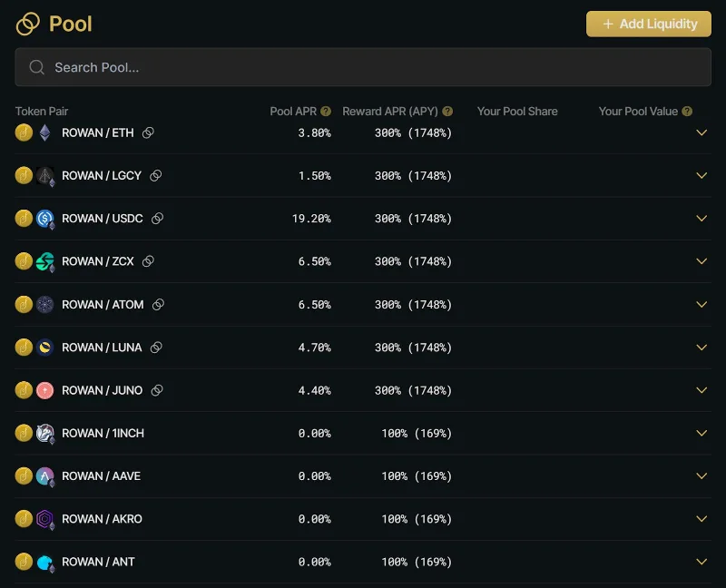
Task: Click the Your Pool Share column header
Action: pyautogui.click(x=517, y=111)
